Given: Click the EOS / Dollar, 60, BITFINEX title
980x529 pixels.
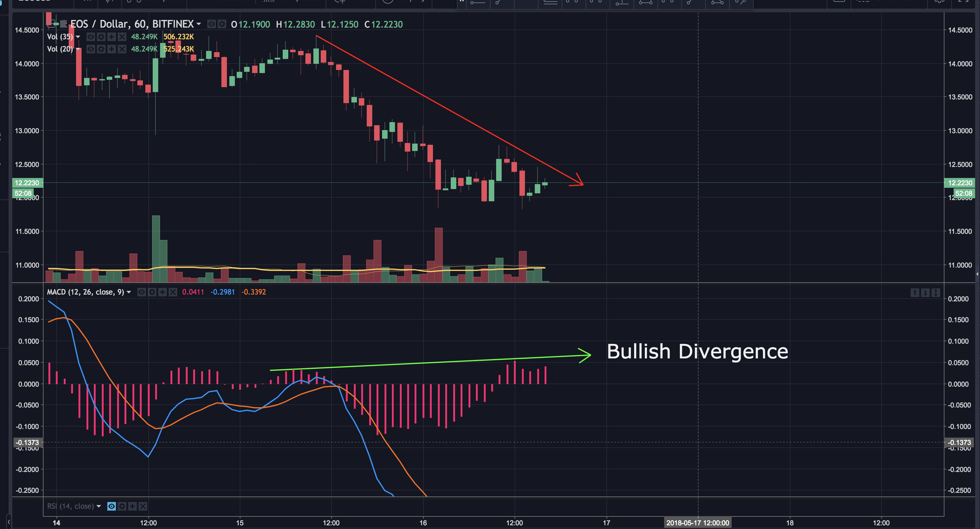Looking at the screenshot, I should pos(132,24).
